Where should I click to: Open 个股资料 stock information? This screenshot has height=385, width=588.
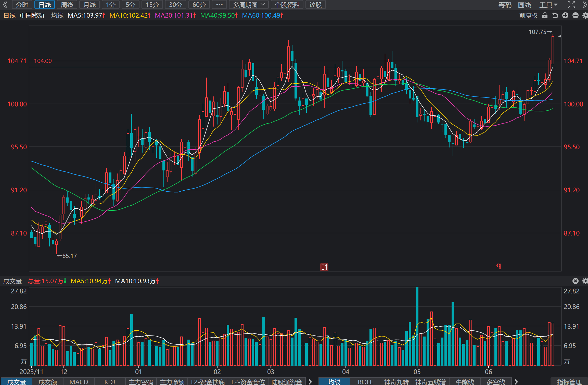[287, 5]
